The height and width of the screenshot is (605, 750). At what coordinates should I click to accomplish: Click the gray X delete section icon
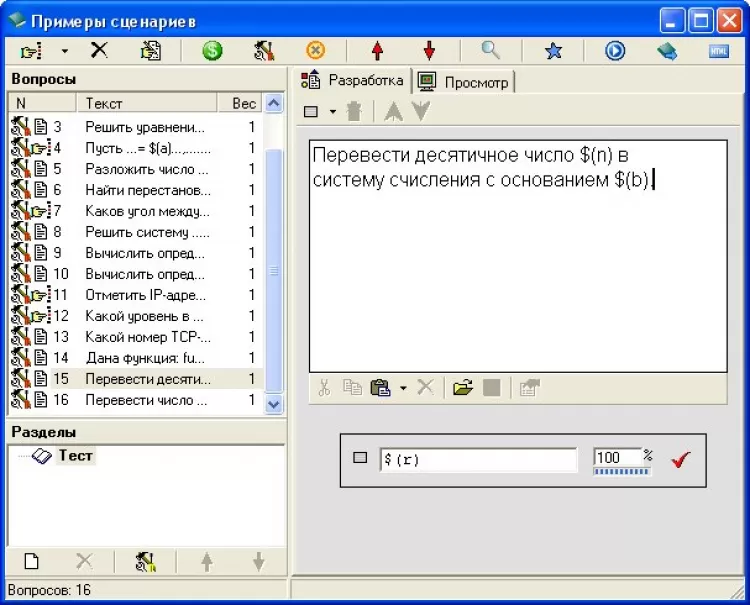point(84,561)
